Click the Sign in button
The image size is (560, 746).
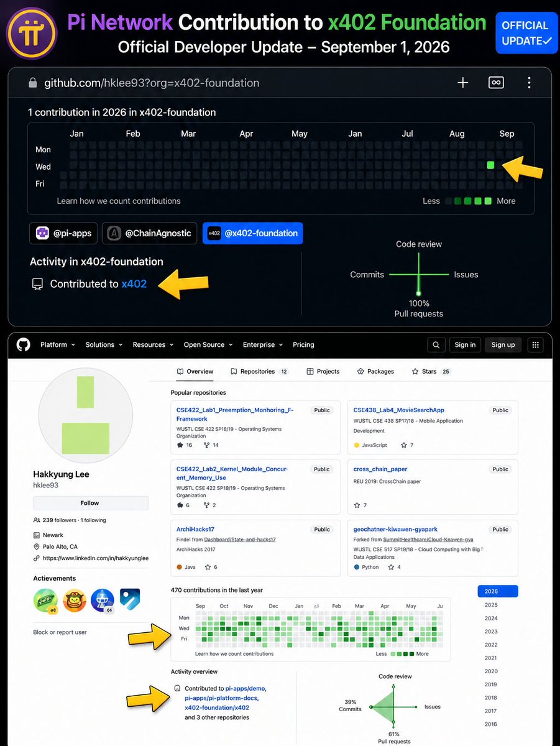pos(465,345)
